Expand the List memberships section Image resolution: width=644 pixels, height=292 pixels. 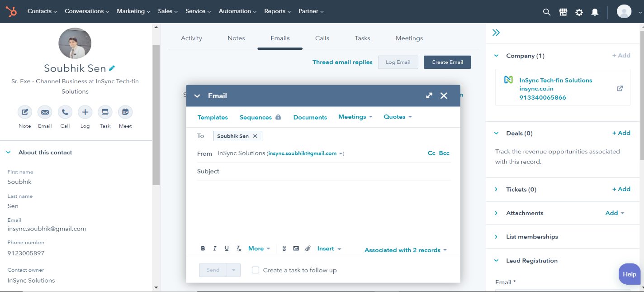[x=496, y=237]
